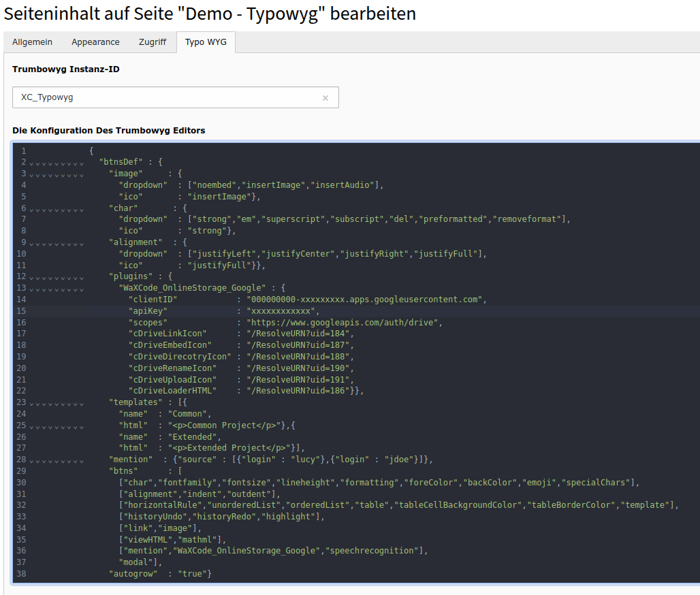
Task: Click line number 1 in the gutter
Action: click(24, 151)
